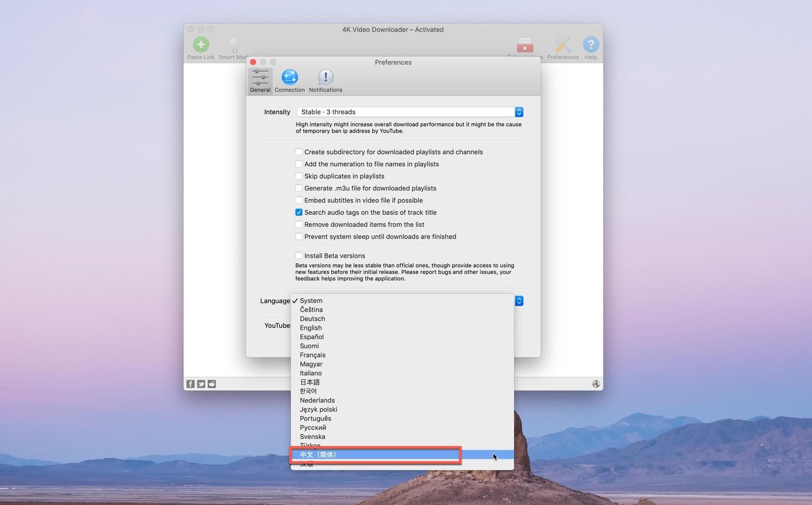The width and height of the screenshot is (812, 505).
Task: Enable Prevent system sleep until downloads finished
Action: click(299, 236)
